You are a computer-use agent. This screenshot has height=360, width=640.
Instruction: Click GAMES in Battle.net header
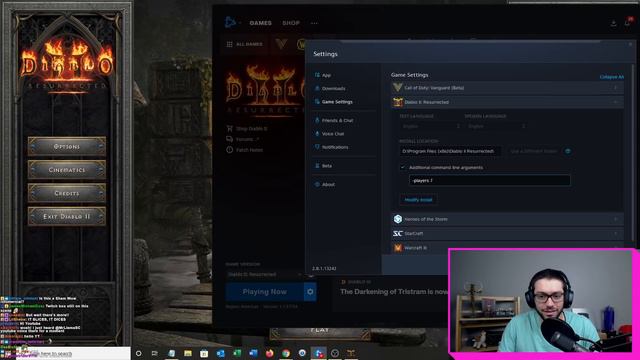(260, 23)
